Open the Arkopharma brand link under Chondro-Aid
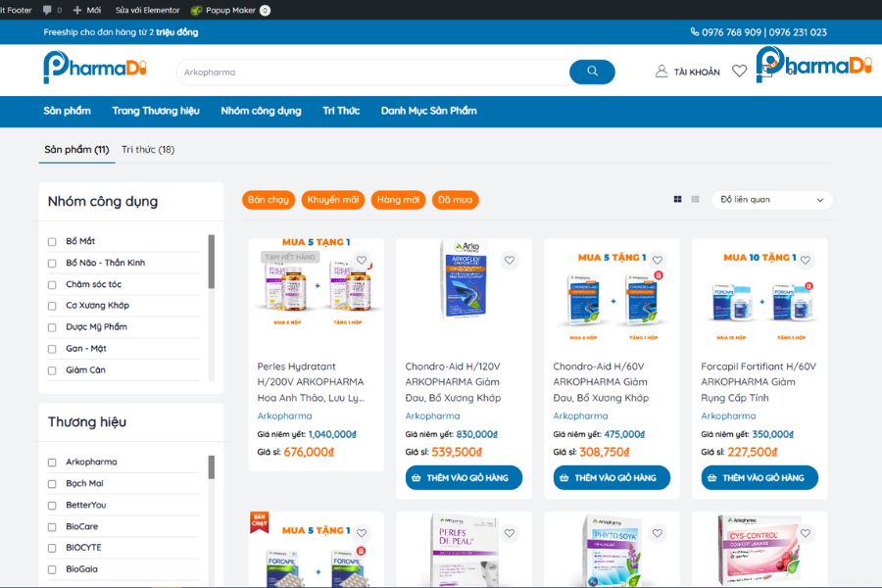 click(x=432, y=416)
